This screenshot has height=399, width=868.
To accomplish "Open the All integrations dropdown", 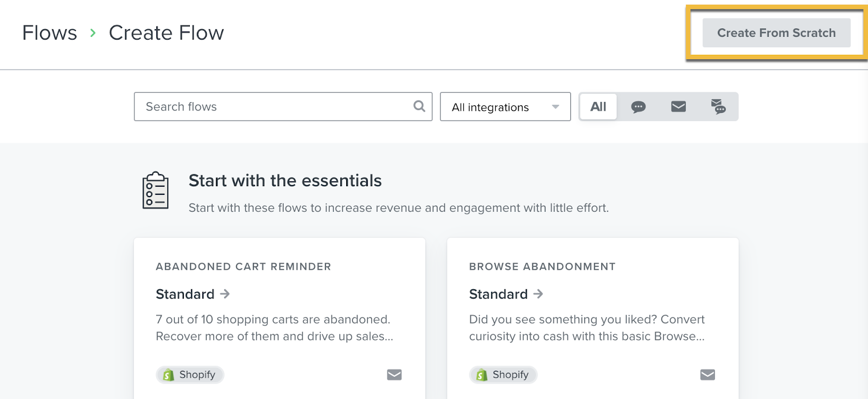I will tap(505, 107).
